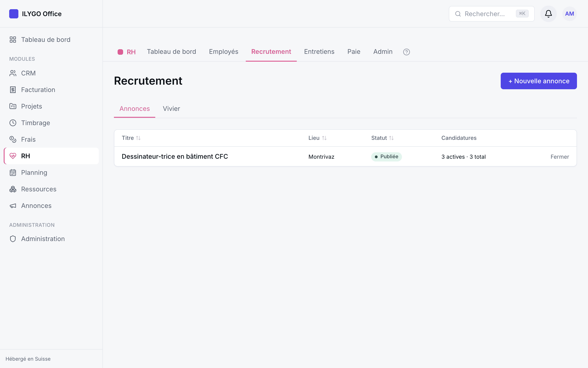
Task: Open Administration in the sidebar
Action: click(x=51, y=239)
